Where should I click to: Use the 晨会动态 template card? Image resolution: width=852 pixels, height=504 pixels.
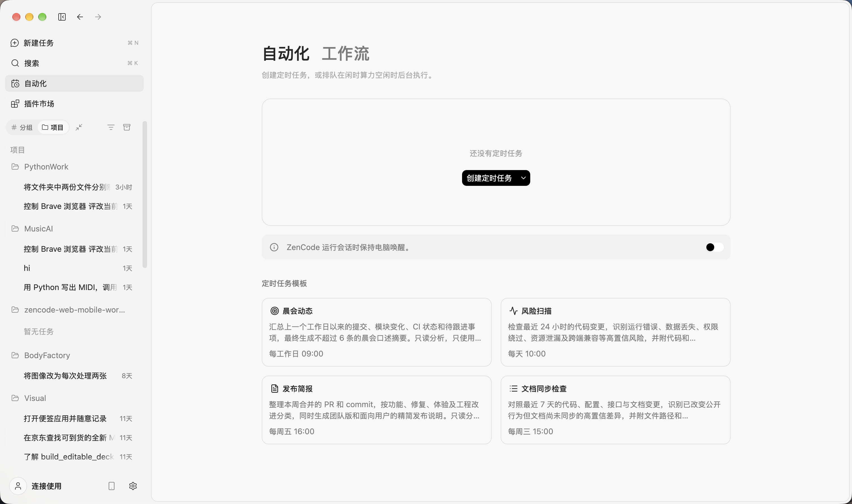pyautogui.click(x=376, y=332)
